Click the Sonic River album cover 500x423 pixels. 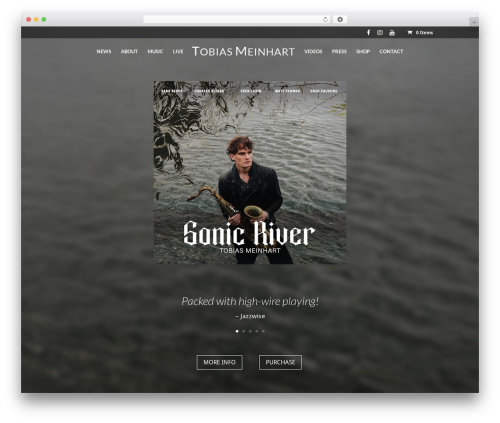coord(250,172)
